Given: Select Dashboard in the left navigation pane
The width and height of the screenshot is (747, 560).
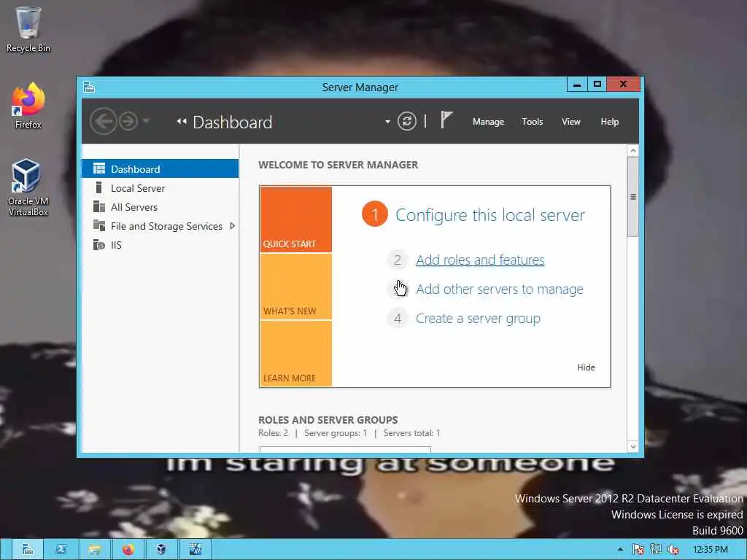Looking at the screenshot, I should coord(160,169).
